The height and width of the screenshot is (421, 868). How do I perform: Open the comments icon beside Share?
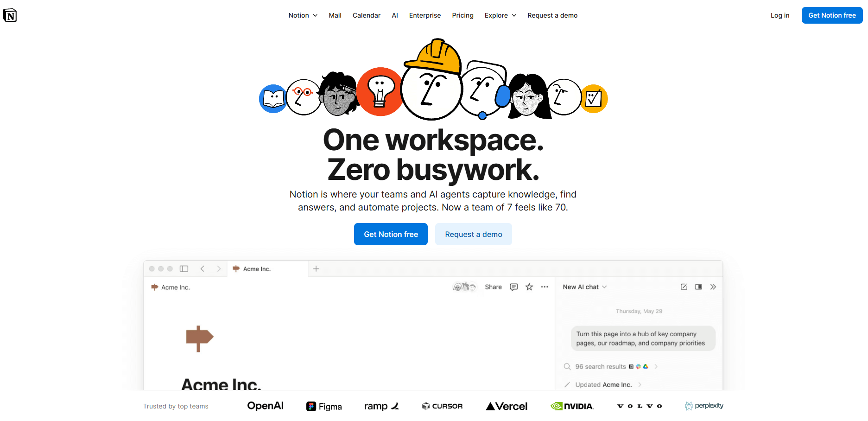point(513,287)
